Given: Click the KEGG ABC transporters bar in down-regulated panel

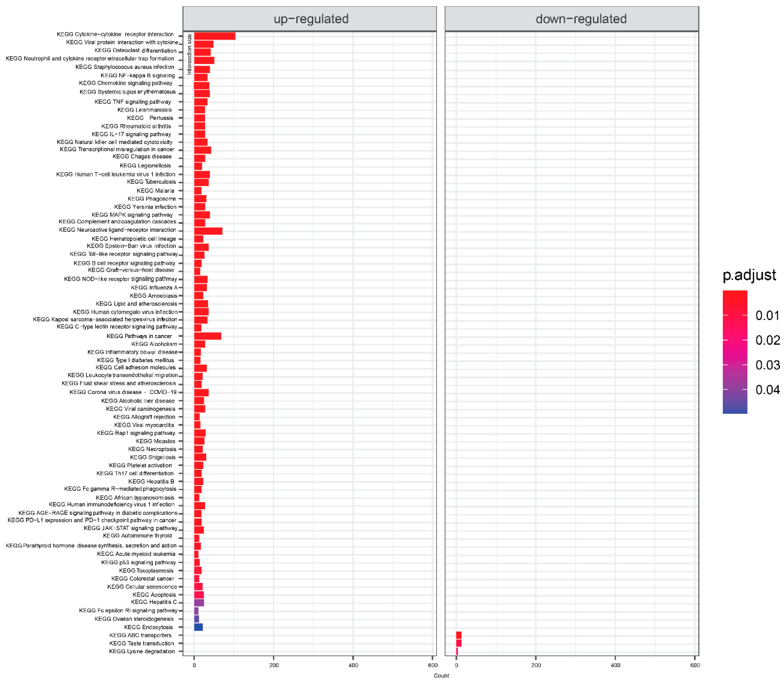Looking at the screenshot, I should pos(459,635).
